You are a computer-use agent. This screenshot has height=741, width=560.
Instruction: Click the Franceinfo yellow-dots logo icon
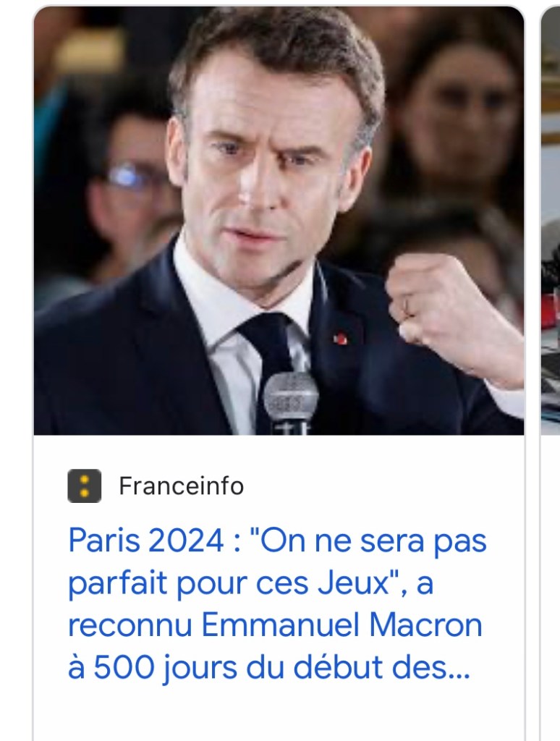tap(84, 486)
